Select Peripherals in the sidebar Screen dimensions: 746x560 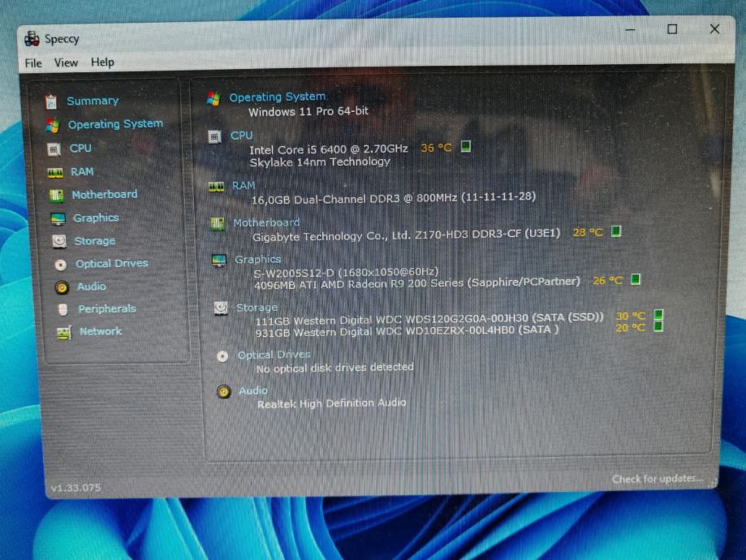[x=107, y=308]
